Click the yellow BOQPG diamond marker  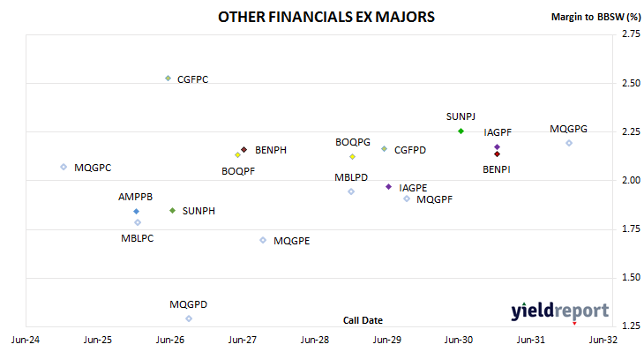coord(352,157)
